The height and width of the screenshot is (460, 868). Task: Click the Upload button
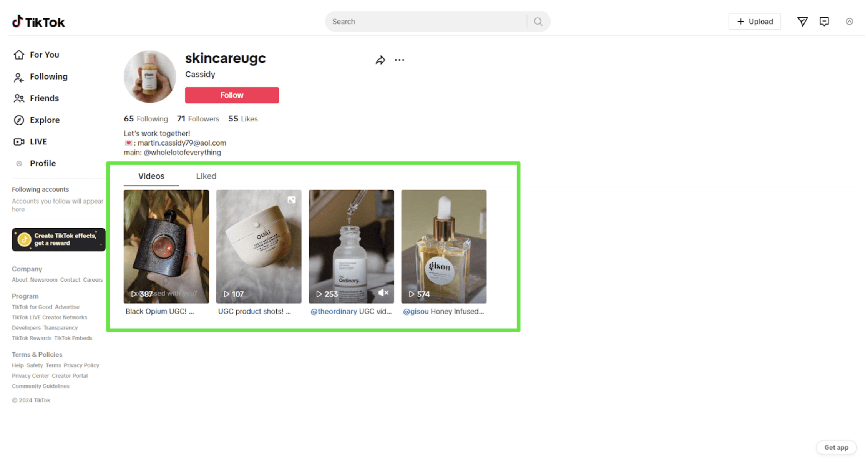click(755, 22)
